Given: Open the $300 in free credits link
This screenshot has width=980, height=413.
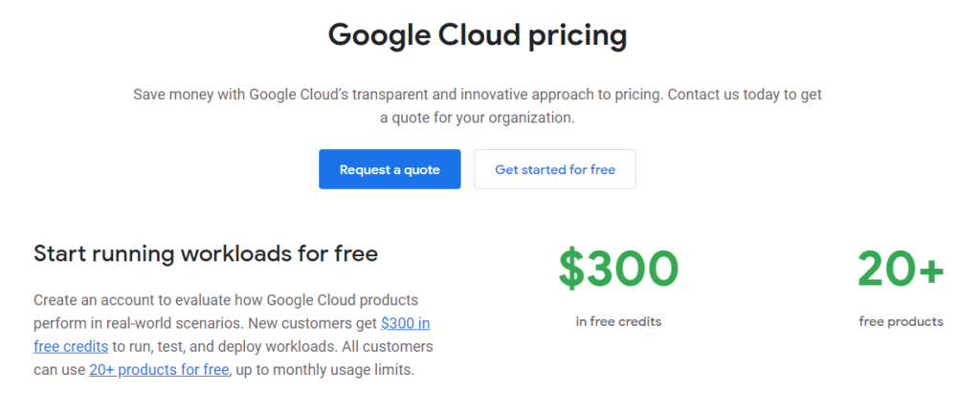Looking at the screenshot, I should (x=405, y=323).
